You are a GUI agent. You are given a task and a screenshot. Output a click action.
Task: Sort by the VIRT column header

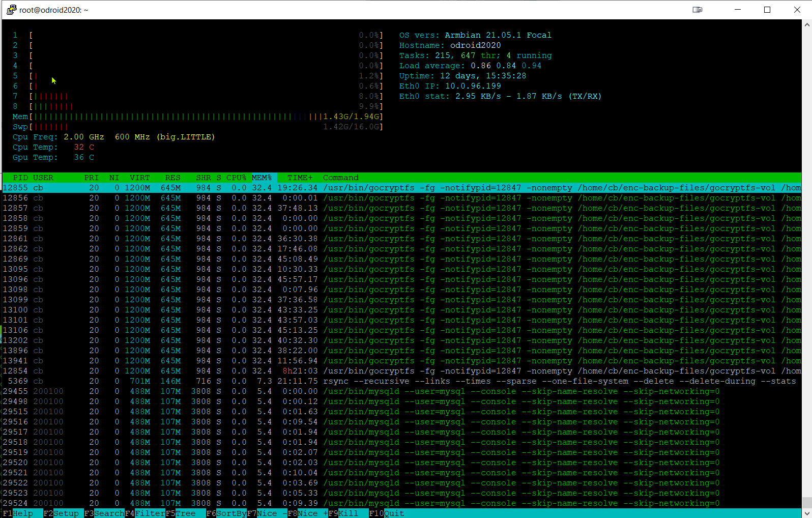140,178
